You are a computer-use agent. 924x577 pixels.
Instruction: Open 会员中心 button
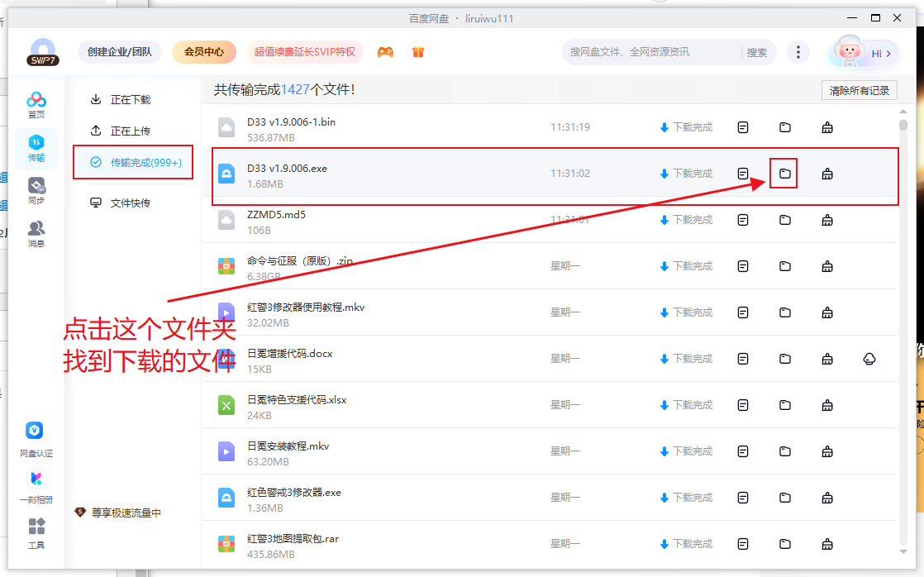pos(204,52)
